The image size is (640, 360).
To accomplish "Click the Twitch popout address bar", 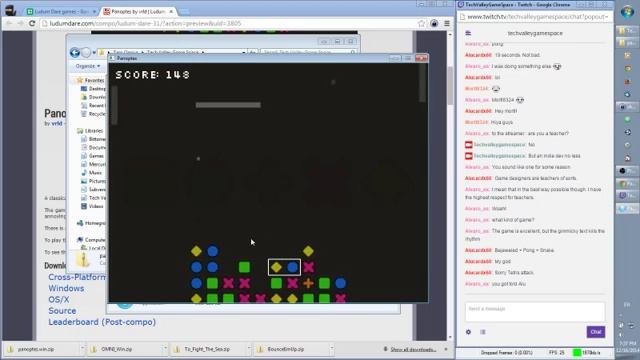I will tap(535, 17).
